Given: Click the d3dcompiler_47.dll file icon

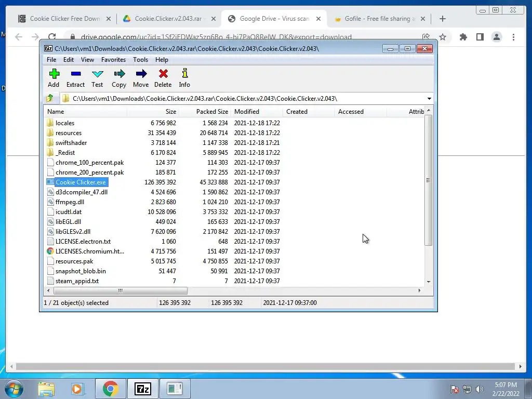Looking at the screenshot, I should pyautogui.click(x=50, y=192).
